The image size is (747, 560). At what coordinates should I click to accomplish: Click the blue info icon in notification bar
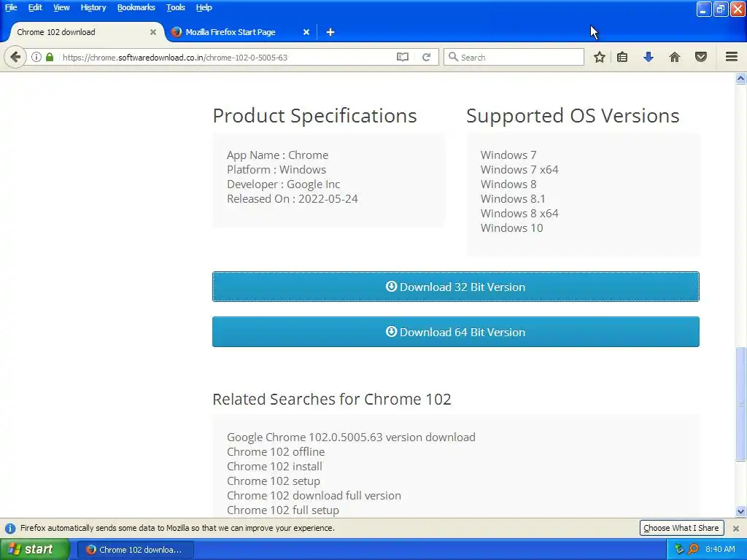[10, 529]
